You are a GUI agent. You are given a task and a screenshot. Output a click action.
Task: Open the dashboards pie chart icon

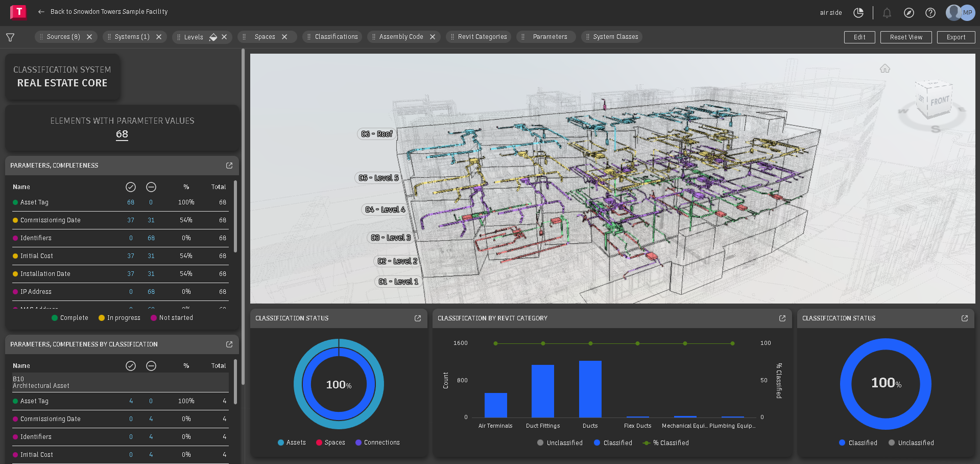858,13
